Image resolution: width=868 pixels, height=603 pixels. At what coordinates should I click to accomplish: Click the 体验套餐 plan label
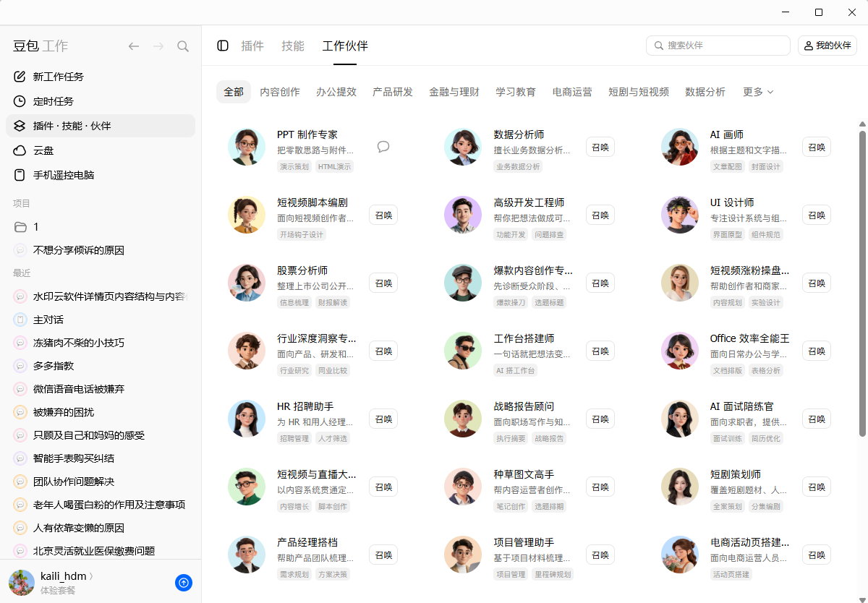pos(58,591)
